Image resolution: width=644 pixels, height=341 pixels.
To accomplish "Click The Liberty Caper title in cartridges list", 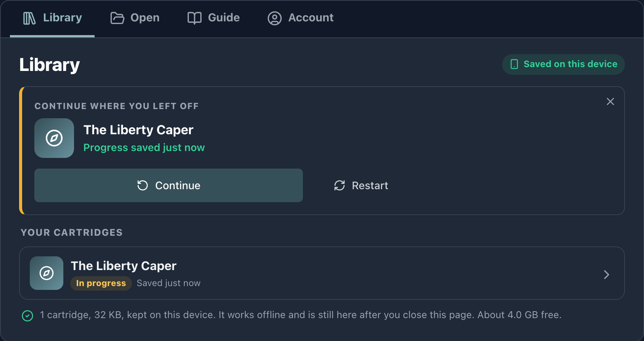I will coord(124,266).
